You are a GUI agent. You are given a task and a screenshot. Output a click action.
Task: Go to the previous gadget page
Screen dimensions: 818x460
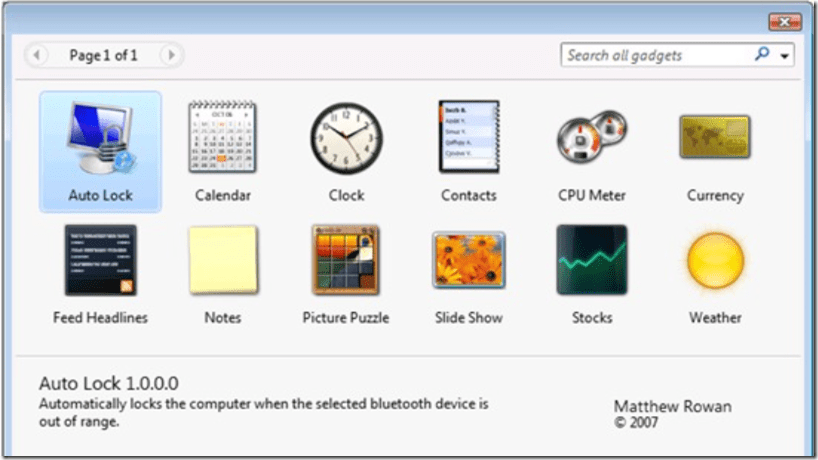(37, 55)
